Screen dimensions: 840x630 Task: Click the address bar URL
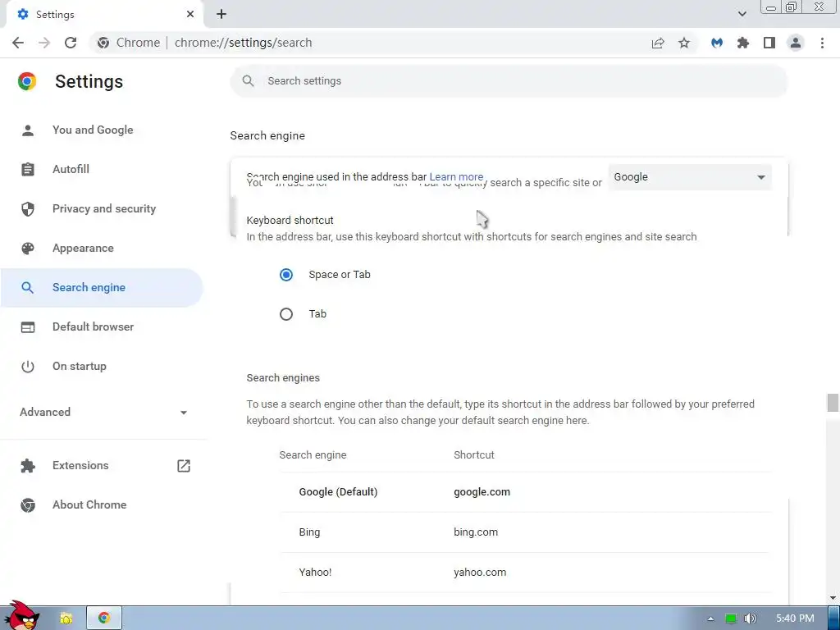point(243,43)
